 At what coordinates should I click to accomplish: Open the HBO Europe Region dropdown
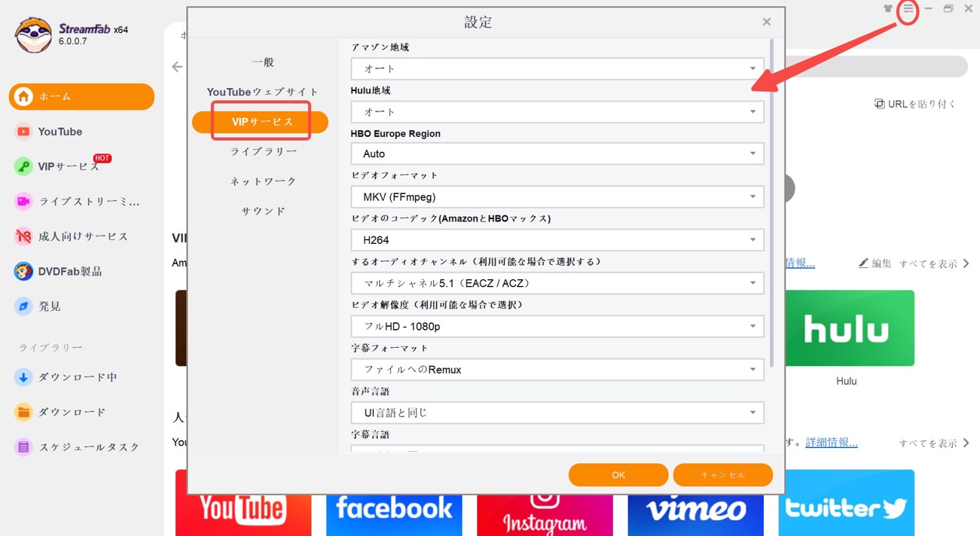pos(557,154)
